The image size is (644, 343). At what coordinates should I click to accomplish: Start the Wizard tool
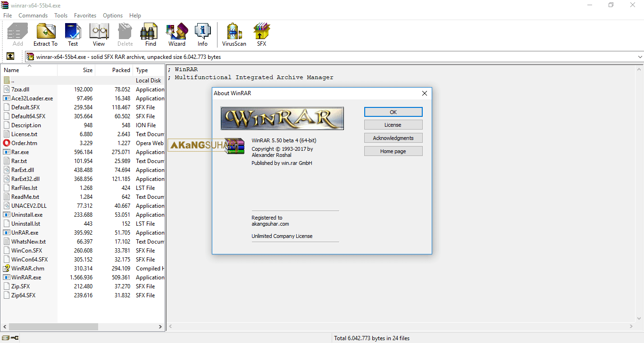(177, 34)
